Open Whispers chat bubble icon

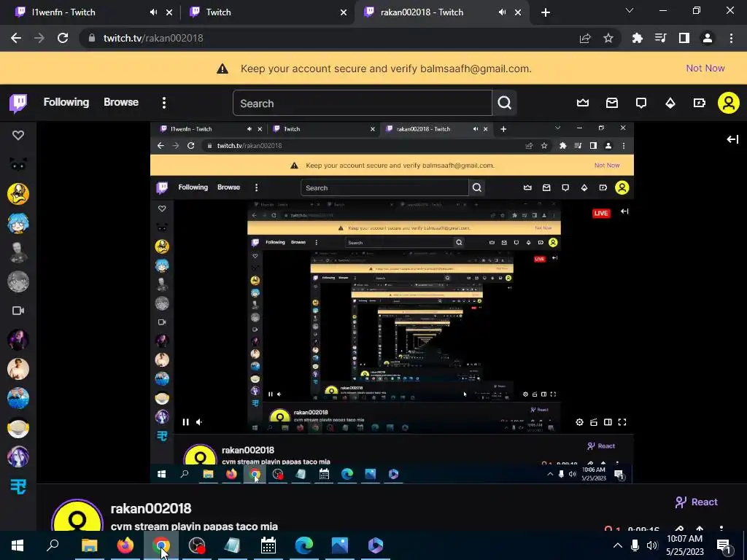[x=641, y=103]
